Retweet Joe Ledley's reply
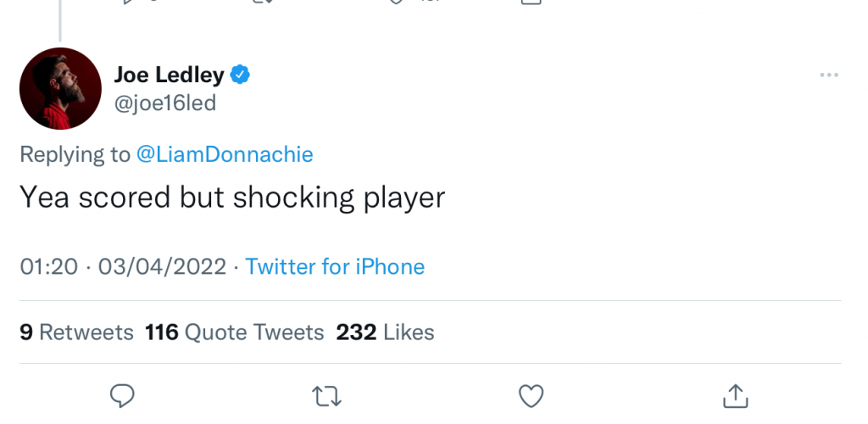 (327, 395)
